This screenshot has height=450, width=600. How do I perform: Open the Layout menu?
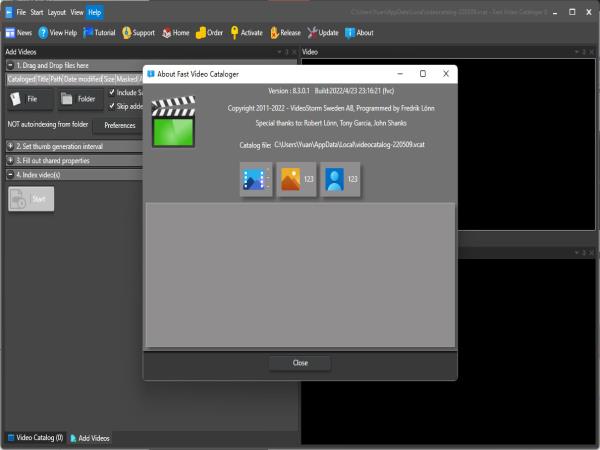click(56, 12)
